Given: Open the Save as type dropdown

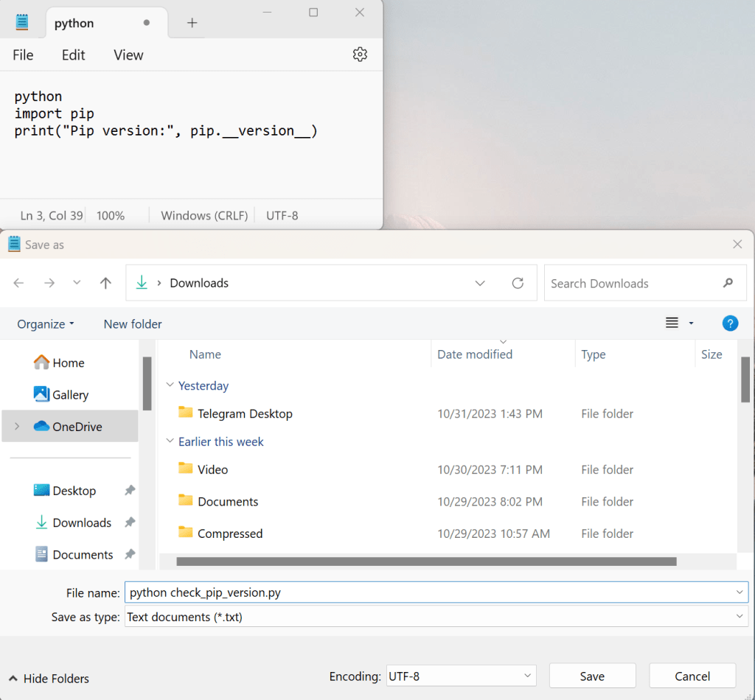Looking at the screenshot, I should pos(436,617).
